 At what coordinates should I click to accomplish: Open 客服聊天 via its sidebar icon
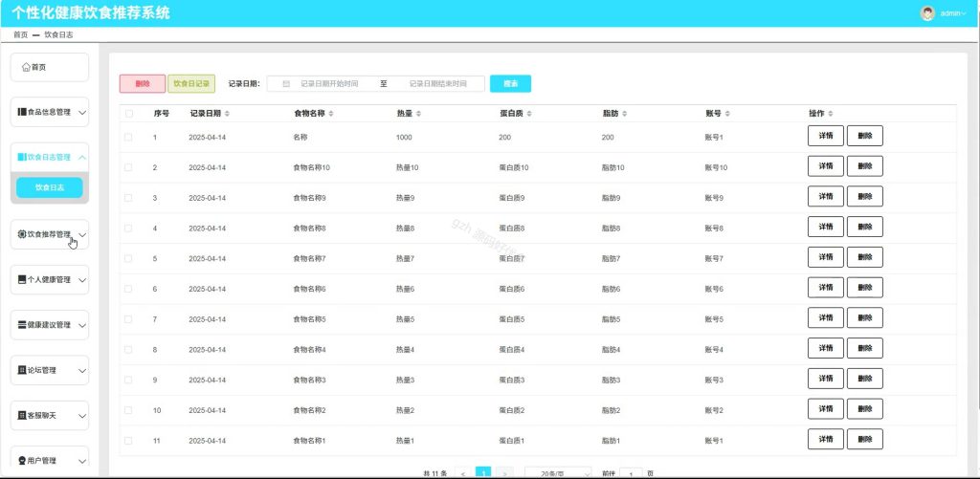tap(23, 415)
